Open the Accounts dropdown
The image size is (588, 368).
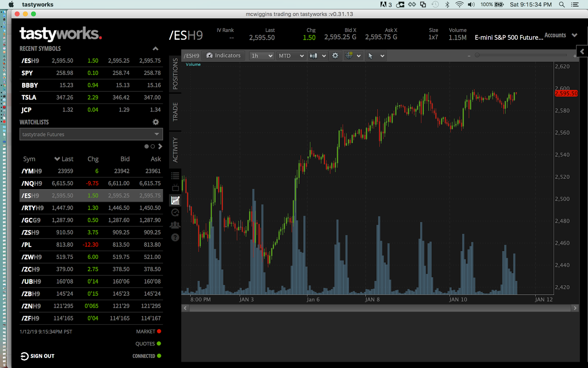point(561,35)
